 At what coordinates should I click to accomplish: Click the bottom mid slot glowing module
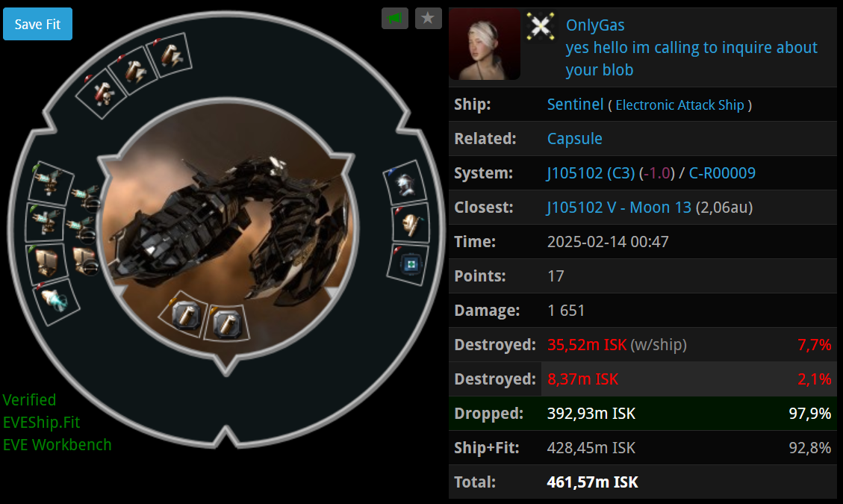pyautogui.click(x=55, y=301)
